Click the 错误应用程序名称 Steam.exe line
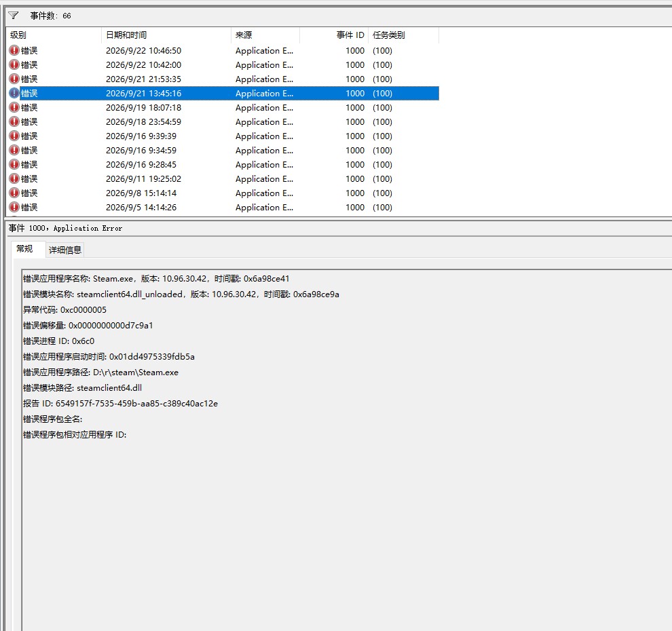Image resolution: width=672 pixels, height=631 pixels. [x=156, y=279]
